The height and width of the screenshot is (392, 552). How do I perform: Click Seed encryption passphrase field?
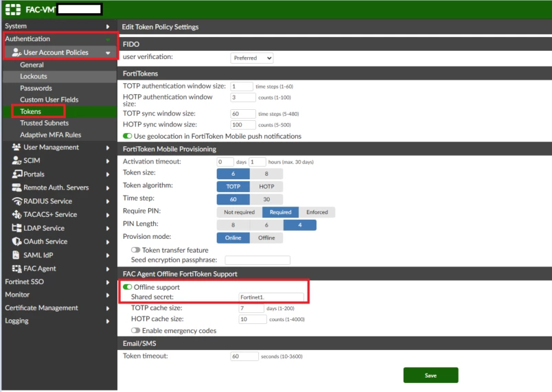tap(257, 260)
